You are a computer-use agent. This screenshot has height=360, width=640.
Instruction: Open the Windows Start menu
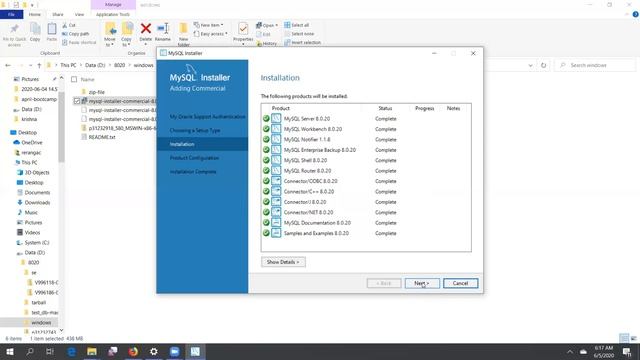click(10, 351)
